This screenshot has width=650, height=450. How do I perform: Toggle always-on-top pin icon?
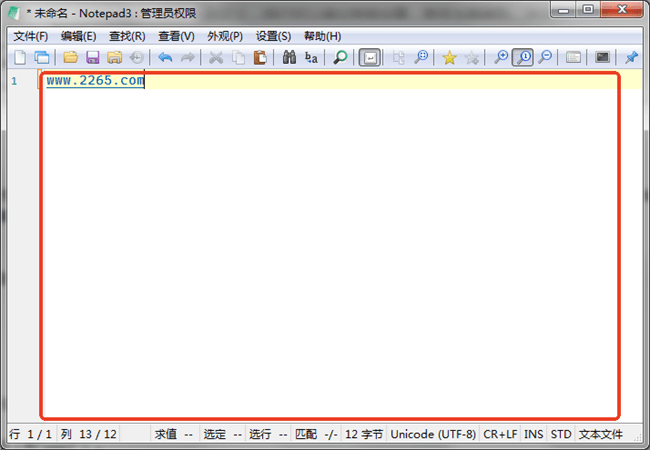click(x=631, y=57)
